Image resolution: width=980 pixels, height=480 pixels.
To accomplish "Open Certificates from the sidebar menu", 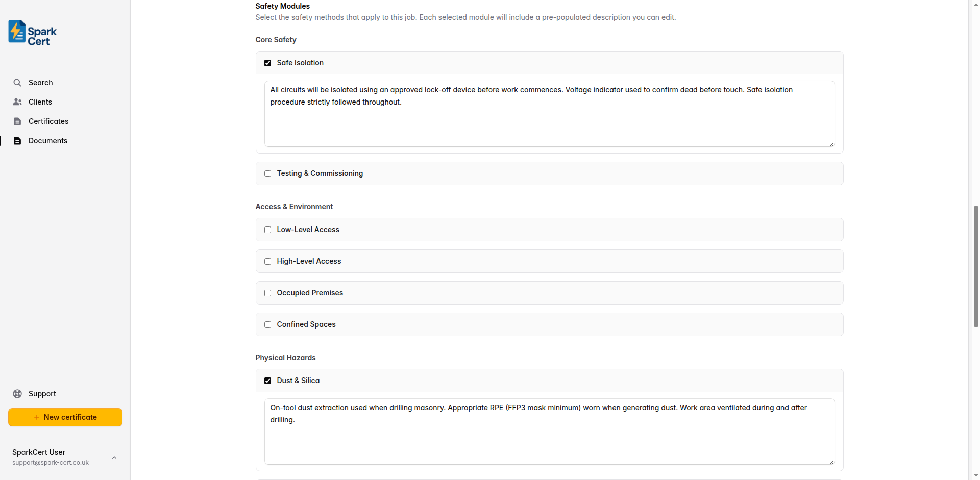I will (48, 121).
